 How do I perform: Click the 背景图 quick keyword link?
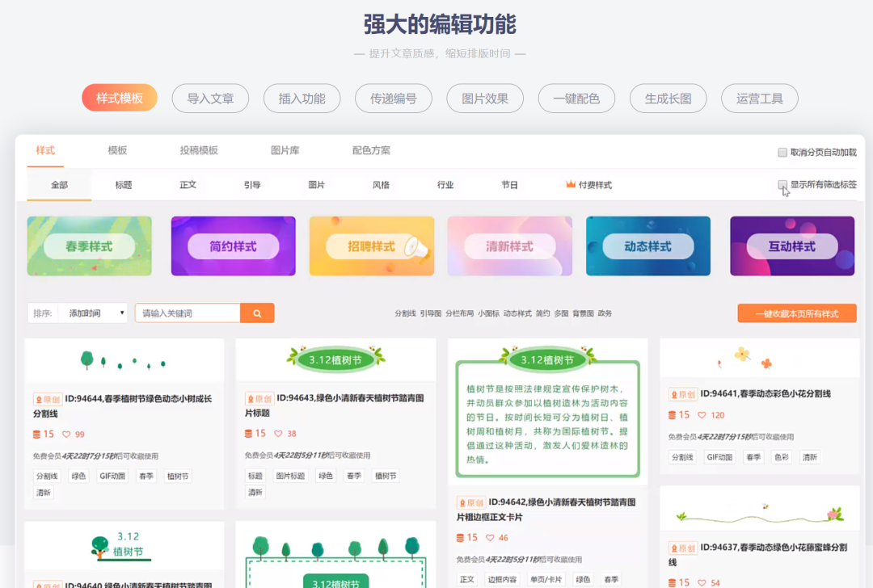pyautogui.click(x=583, y=313)
